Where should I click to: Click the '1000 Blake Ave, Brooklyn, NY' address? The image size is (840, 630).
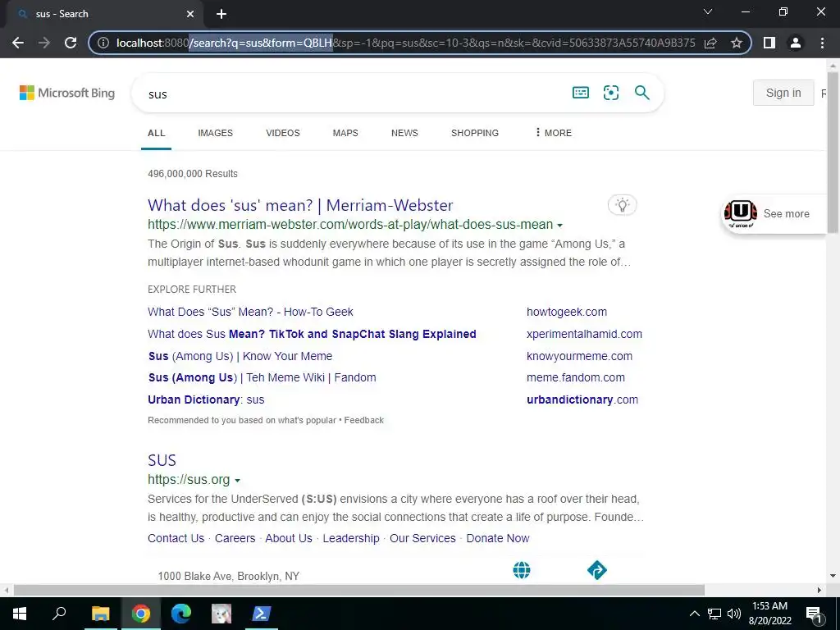coord(228,576)
